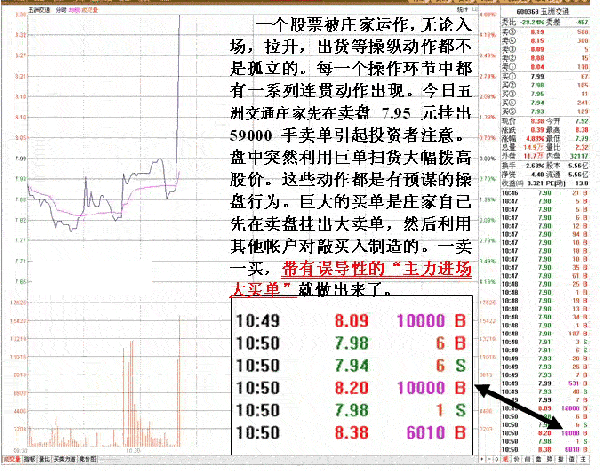Click the 卖④ ask row at 8.15
The image size is (600, 471).
point(545,41)
